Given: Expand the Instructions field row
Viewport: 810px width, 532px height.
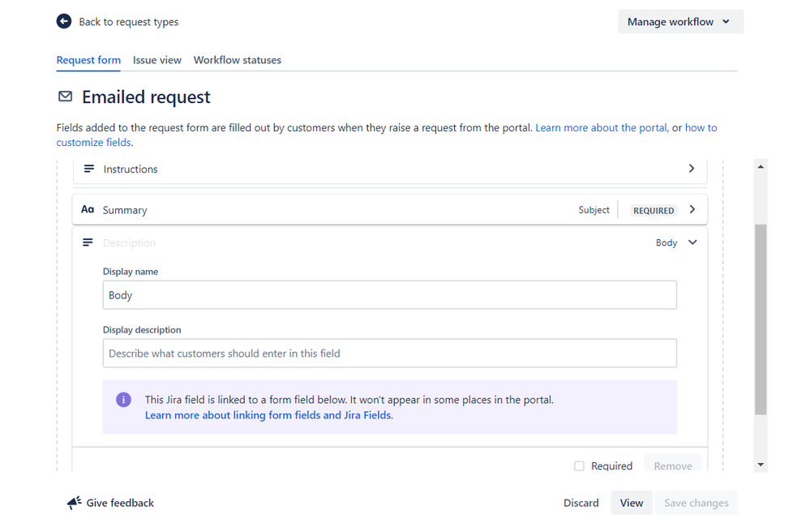Looking at the screenshot, I should (692, 169).
